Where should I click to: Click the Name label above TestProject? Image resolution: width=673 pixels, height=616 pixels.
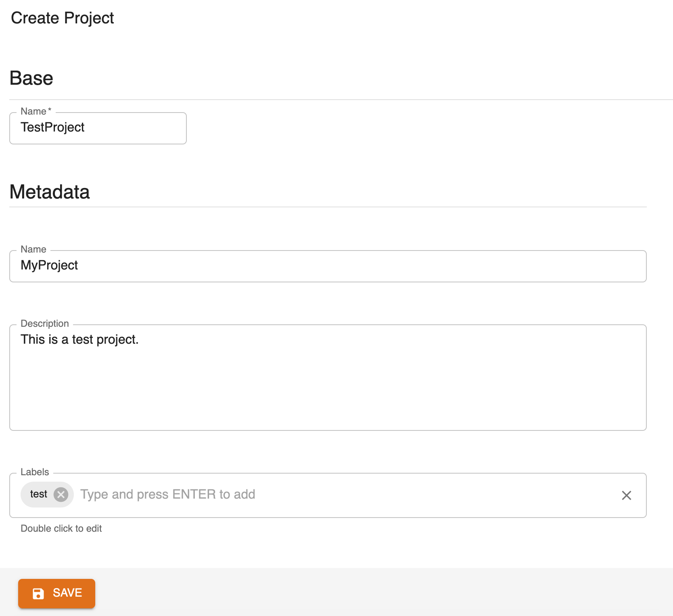(35, 111)
